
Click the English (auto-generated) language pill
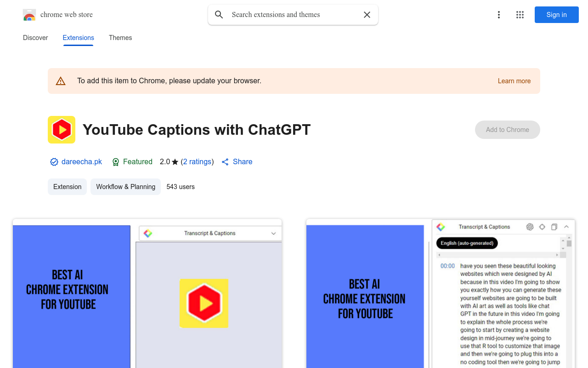[467, 243]
